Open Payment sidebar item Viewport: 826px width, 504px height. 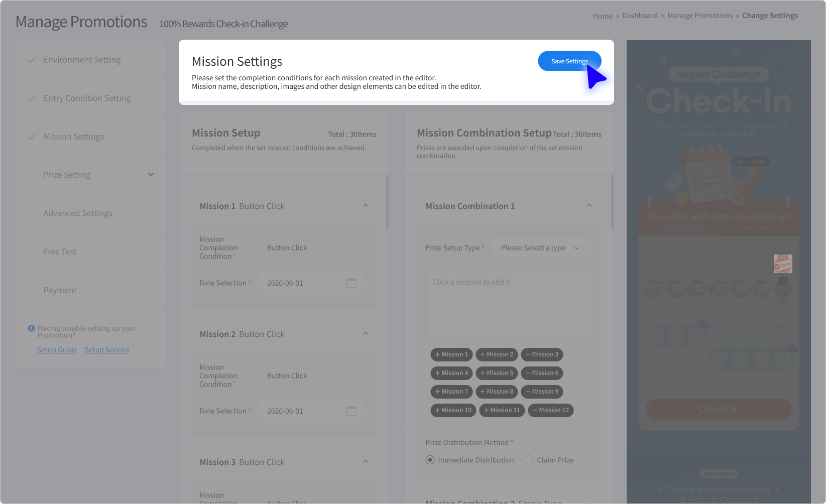60,290
